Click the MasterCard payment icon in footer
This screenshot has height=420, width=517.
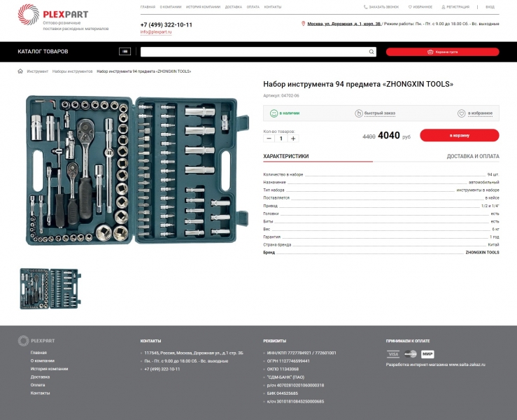411,354
